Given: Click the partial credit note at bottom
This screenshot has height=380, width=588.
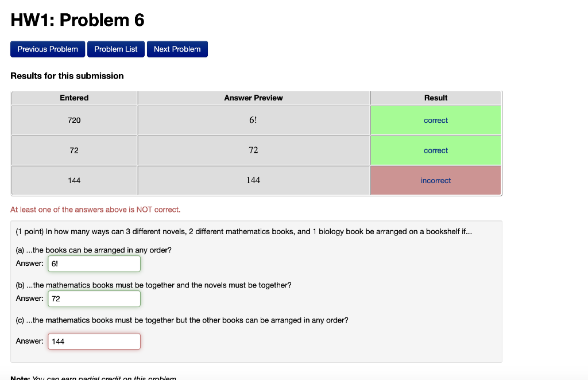Looking at the screenshot, I should [93, 377].
